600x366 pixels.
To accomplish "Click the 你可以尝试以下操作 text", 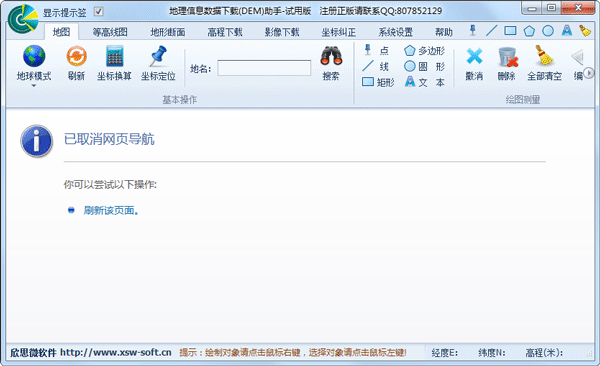I will click(110, 185).
